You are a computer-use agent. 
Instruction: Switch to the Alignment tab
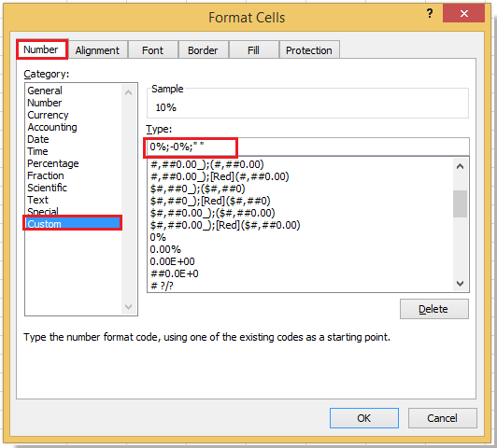click(x=97, y=50)
